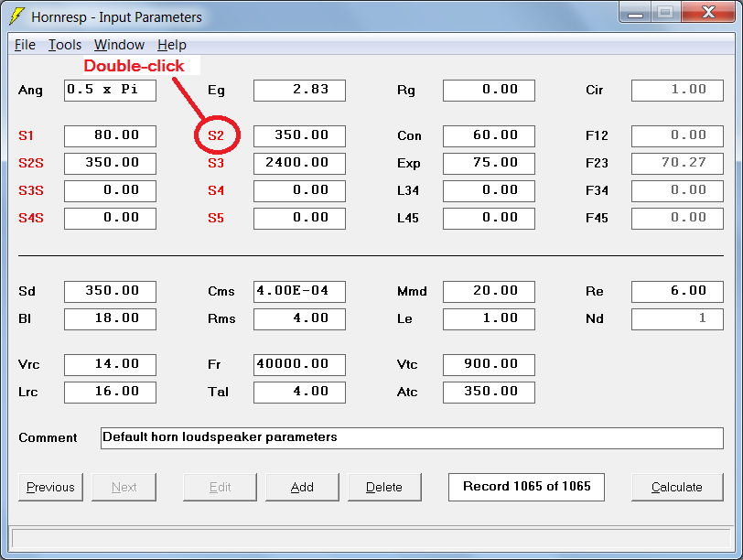Click the Vrc field with 14.00
The image size is (743, 560).
[110, 365]
